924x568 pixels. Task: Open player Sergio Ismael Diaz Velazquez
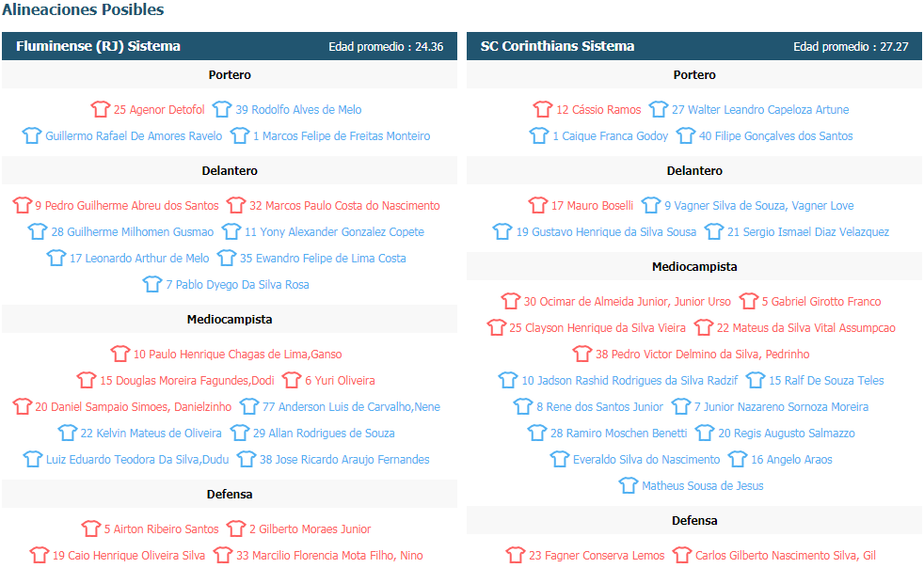[x=807, y=231]
